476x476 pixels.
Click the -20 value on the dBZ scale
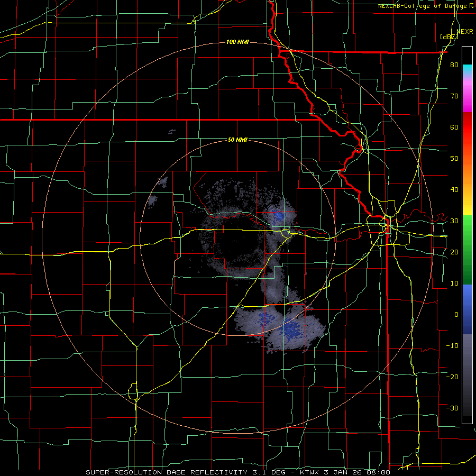coord(452,377)
